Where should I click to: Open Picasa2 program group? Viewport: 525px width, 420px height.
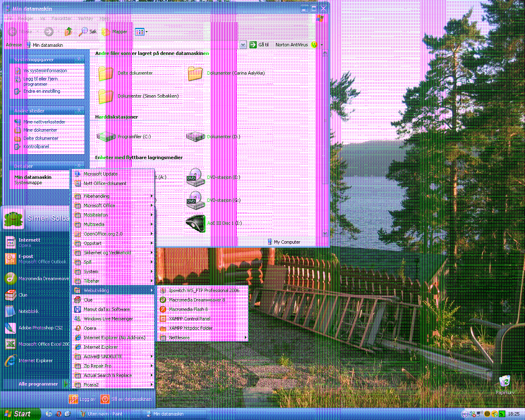pos(114,385)
